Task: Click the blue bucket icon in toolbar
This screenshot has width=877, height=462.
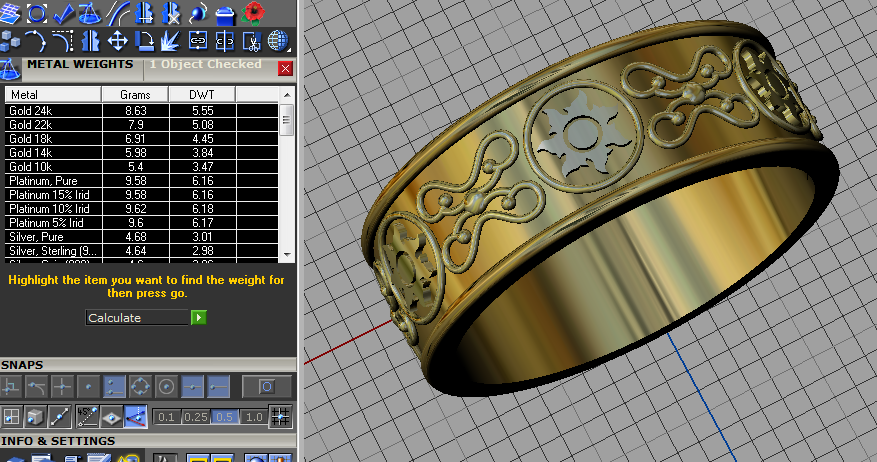Action: point(226,13)
